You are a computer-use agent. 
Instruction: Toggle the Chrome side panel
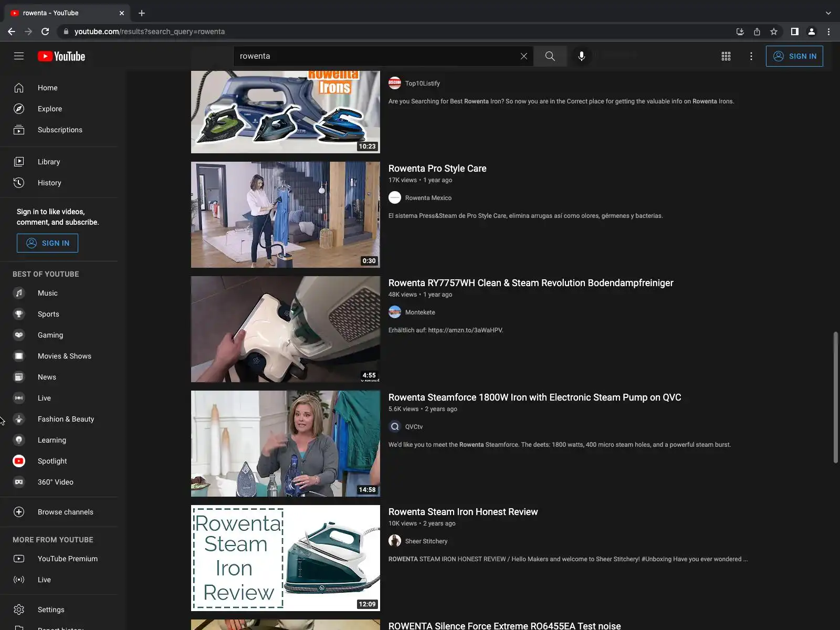795,31
